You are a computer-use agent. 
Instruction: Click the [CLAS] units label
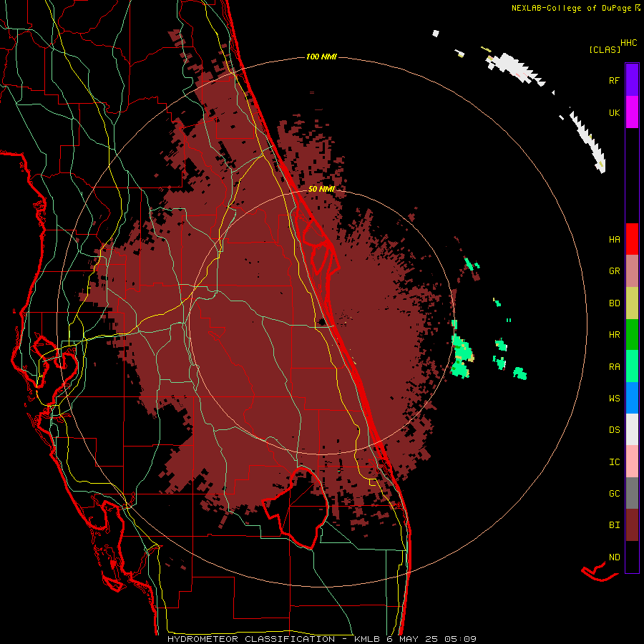pos(605,49)
